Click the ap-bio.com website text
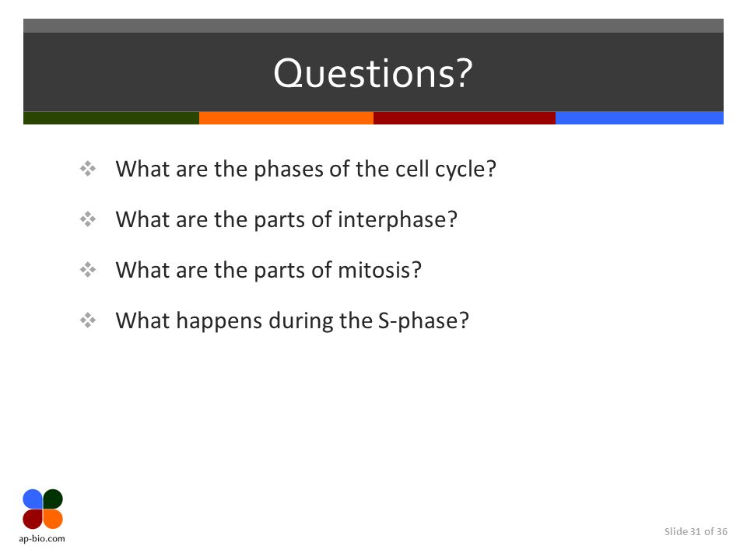Screen dimensions: 747x560 point(42,539)
